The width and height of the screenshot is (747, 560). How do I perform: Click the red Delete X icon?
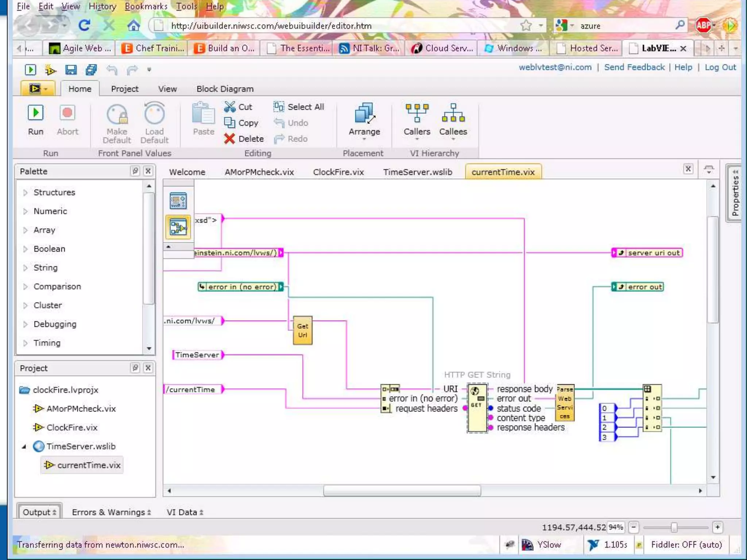[229, 139]
